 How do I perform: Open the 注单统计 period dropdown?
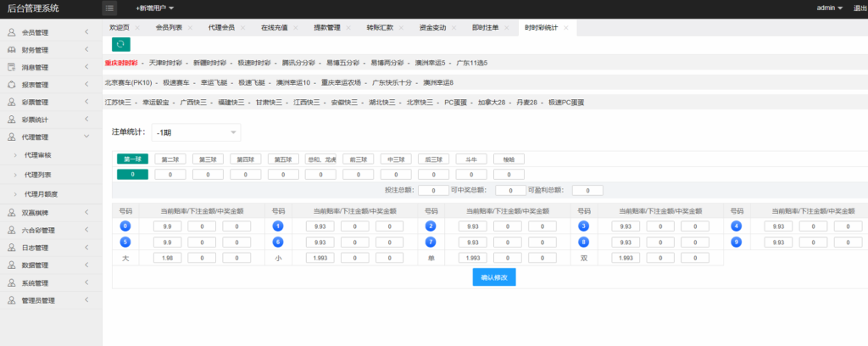197,132
